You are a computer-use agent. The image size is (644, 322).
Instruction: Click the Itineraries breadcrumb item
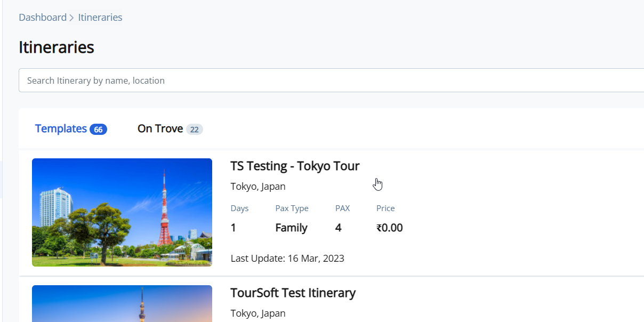[x=100, y=18]
